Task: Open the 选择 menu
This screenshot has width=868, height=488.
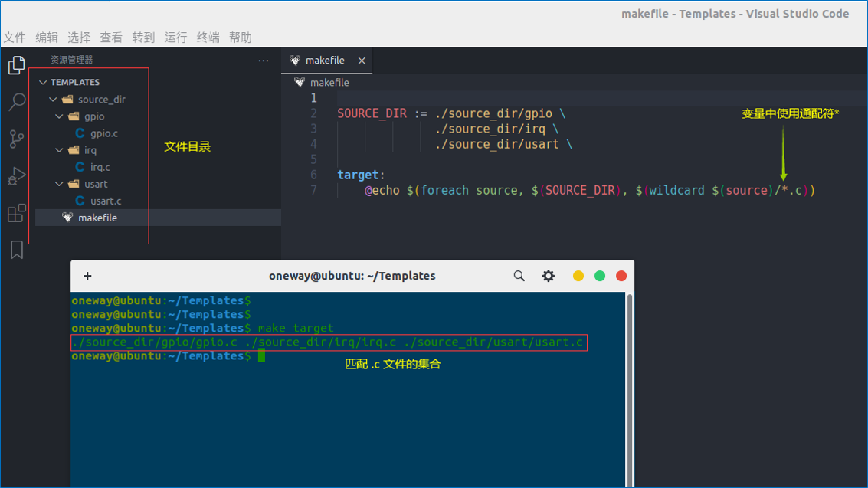Action: click(x=79, y=37)
